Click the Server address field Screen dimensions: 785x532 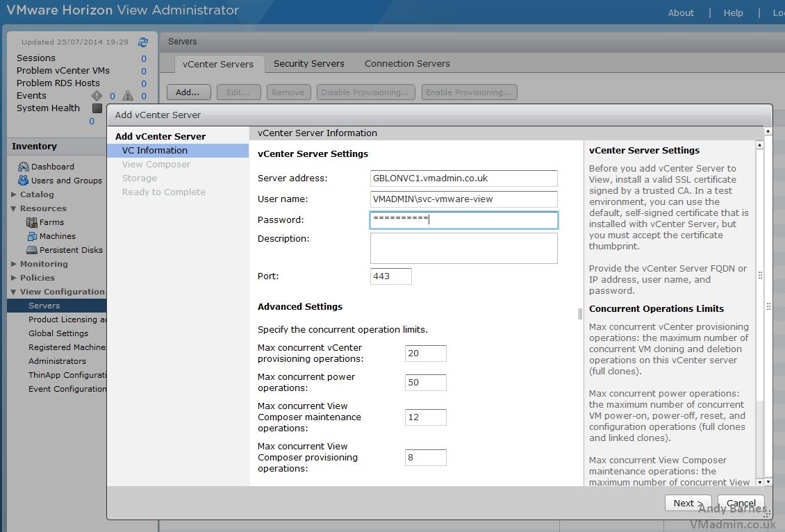pyautogui.click(x=463, y=178)
